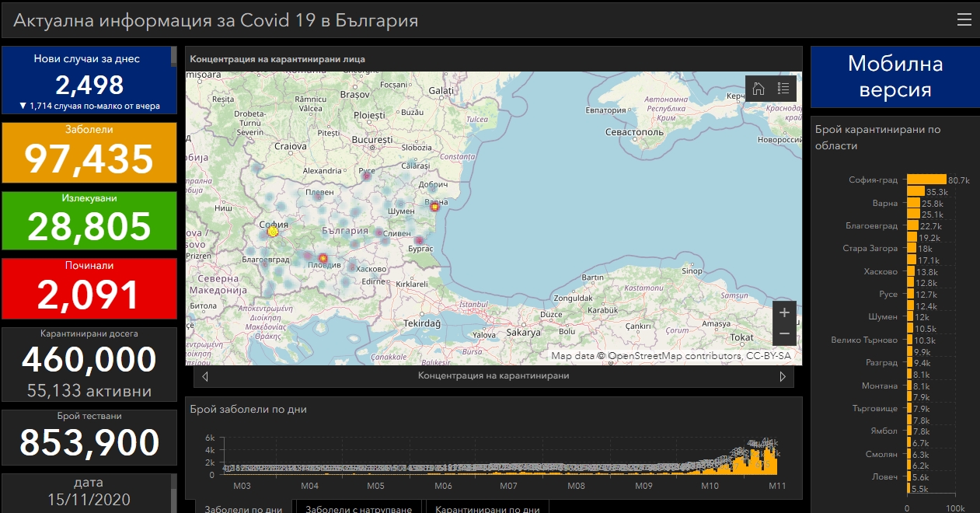Open the map legend list icon
Screen dimensions: 980x513
point(783,89)
